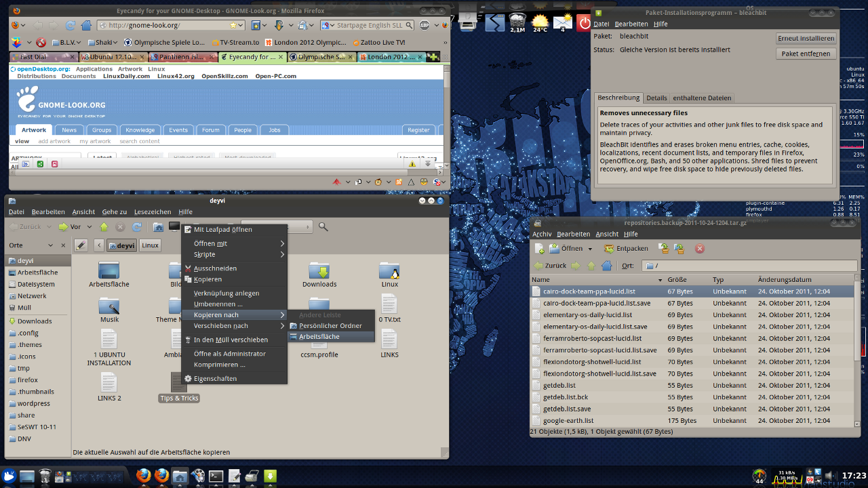Click the Firefox URL address field
Image resolution: width=868 pixels, height=488 pixels.
click(170, 25)
